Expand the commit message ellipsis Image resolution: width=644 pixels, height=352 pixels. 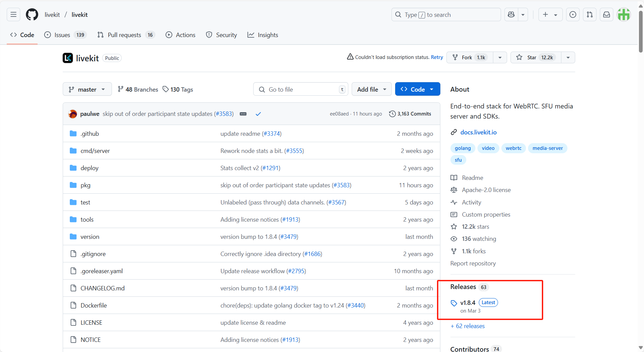(x=243, y=114)
